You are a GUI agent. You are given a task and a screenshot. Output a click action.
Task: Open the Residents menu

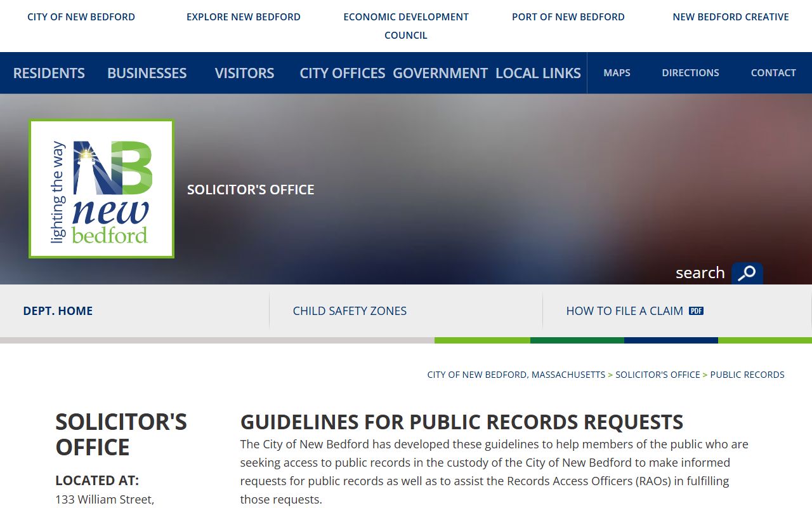pos(49,73)
